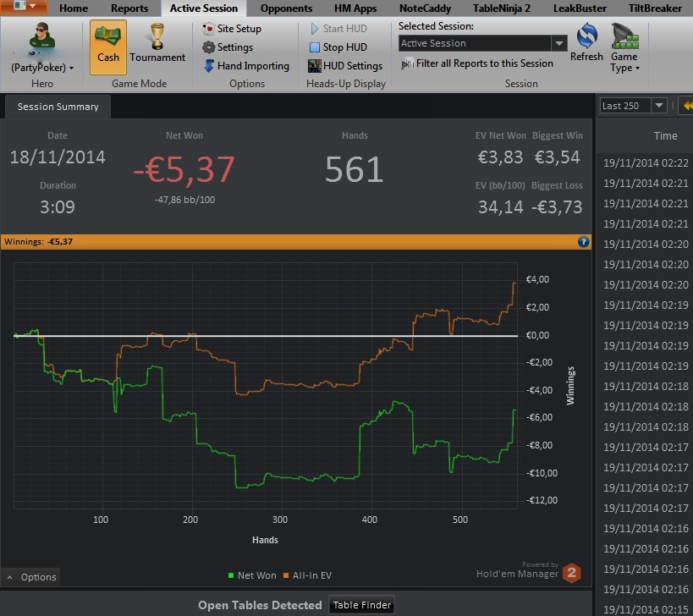Viewport: 693px width, 616px height.
Task: Click the Table Finder button
Action: 362,605
